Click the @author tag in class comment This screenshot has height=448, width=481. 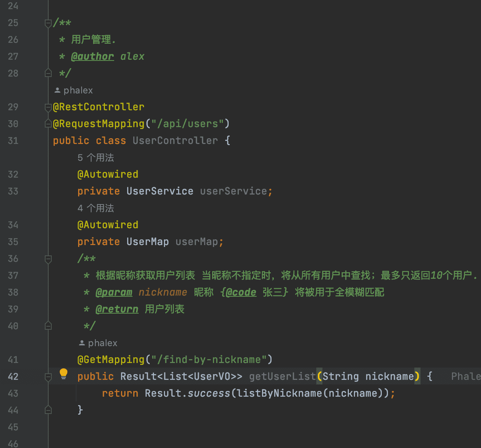pyautogui.click(x=92, y=57)
